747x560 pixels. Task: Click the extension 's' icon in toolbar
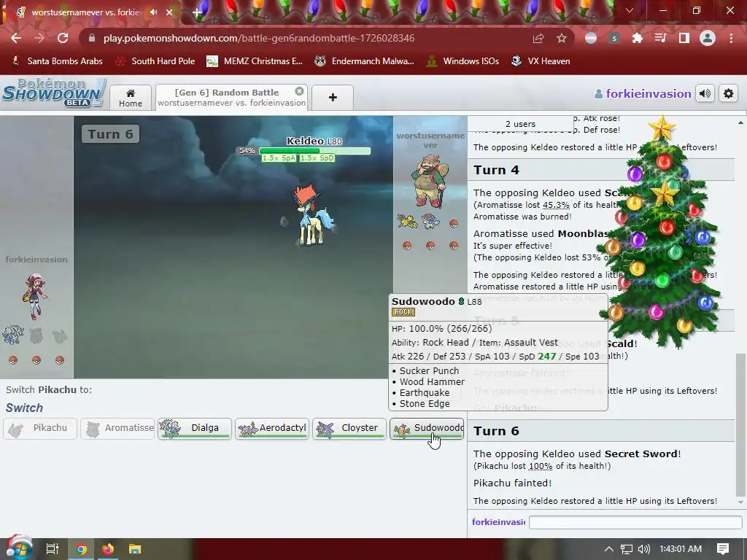pos(614,38)
